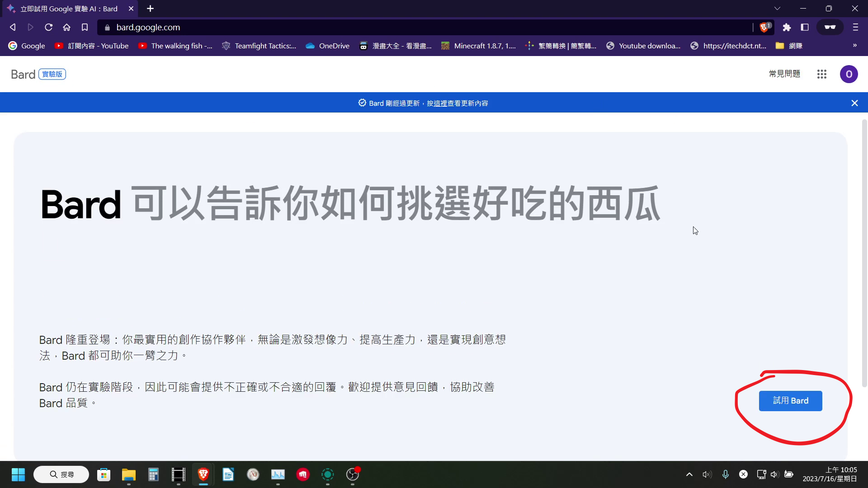868x488 pixels.
Task: Click the taskbar 搜尋 search box
Action: click(x=61, y=474)
